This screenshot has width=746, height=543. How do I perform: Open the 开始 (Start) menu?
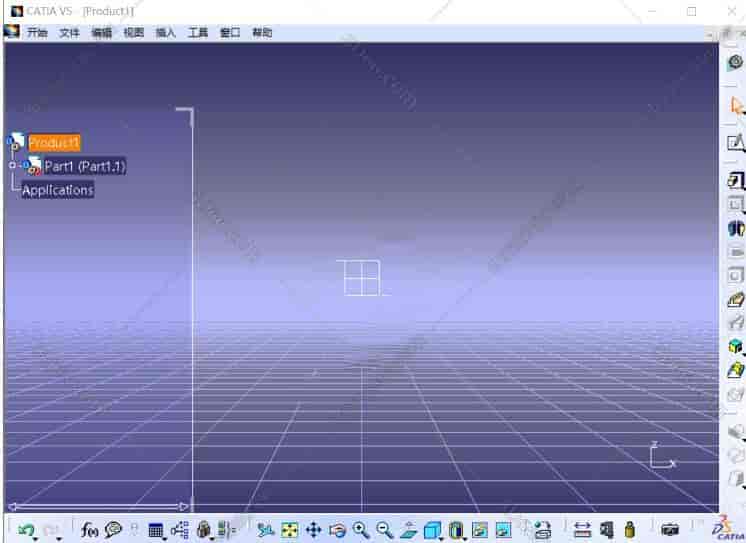click(37, 33)
